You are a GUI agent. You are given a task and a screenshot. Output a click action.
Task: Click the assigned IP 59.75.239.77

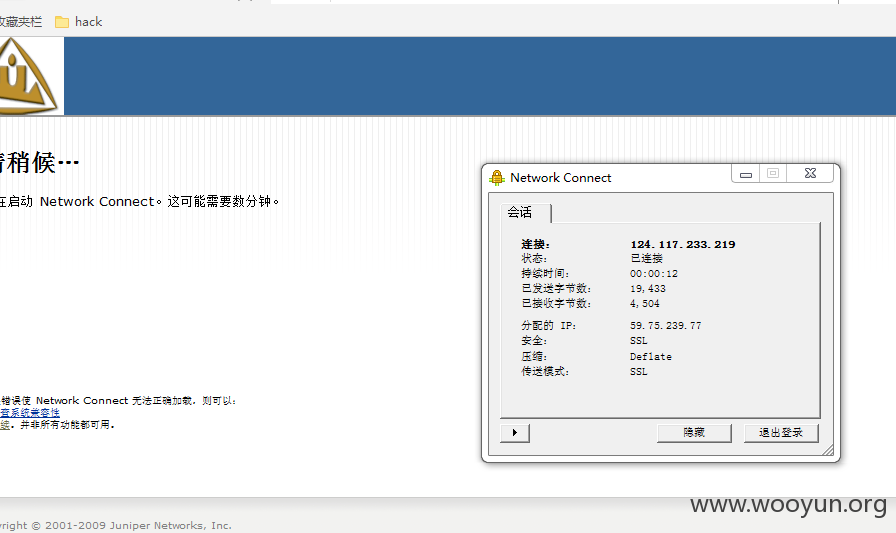pos(666,326)
